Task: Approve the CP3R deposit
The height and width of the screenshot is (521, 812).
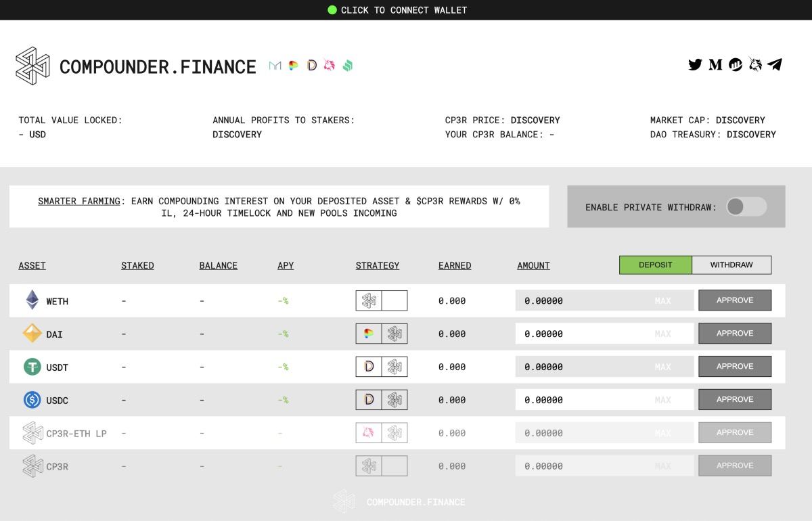Action: (735, 466)
